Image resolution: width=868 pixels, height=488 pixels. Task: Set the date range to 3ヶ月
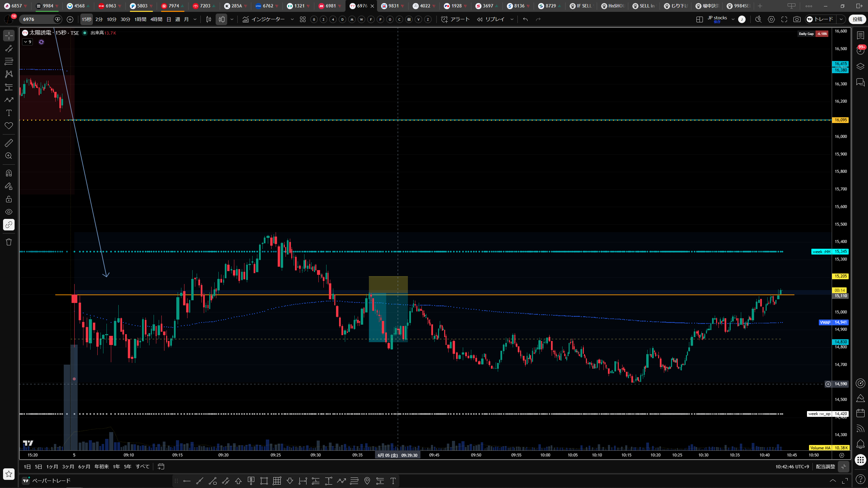[68, 467]
